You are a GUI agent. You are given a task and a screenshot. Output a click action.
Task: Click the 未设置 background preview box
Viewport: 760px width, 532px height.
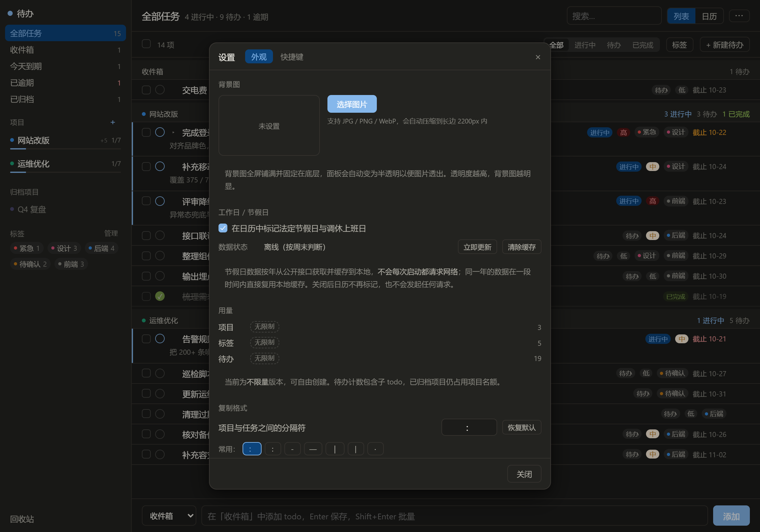point(269,125)
